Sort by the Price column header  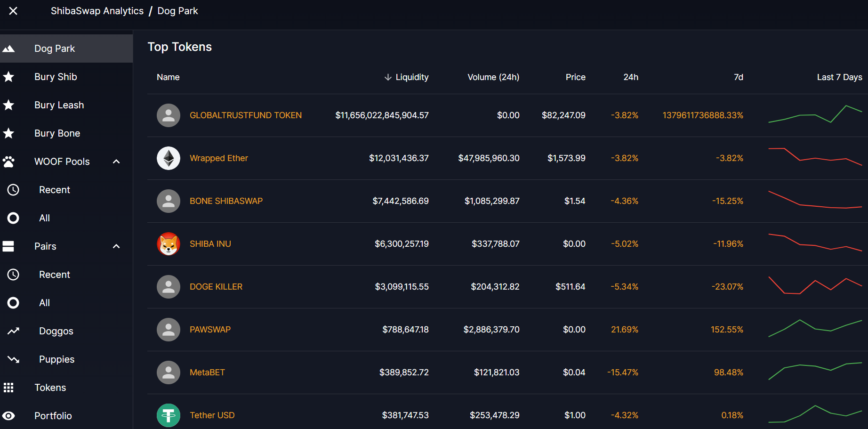tap(576, 77)
